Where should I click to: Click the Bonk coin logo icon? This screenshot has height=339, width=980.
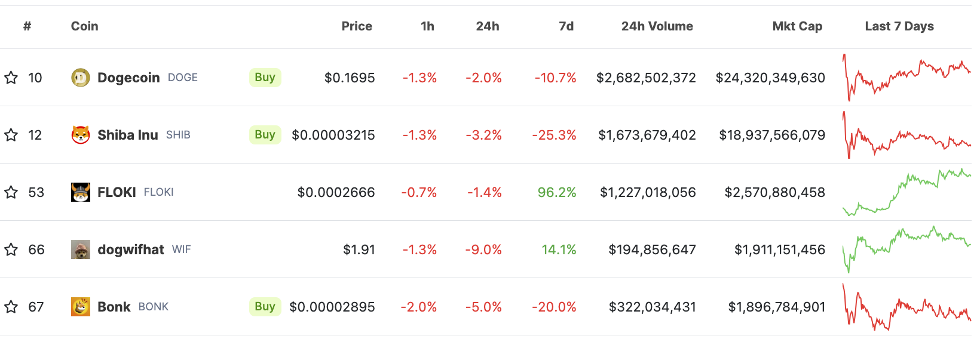(x=81, y=307)
